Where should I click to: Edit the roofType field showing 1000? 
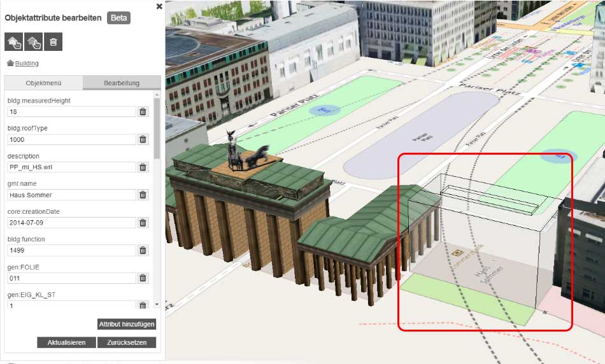pos(72,139)
